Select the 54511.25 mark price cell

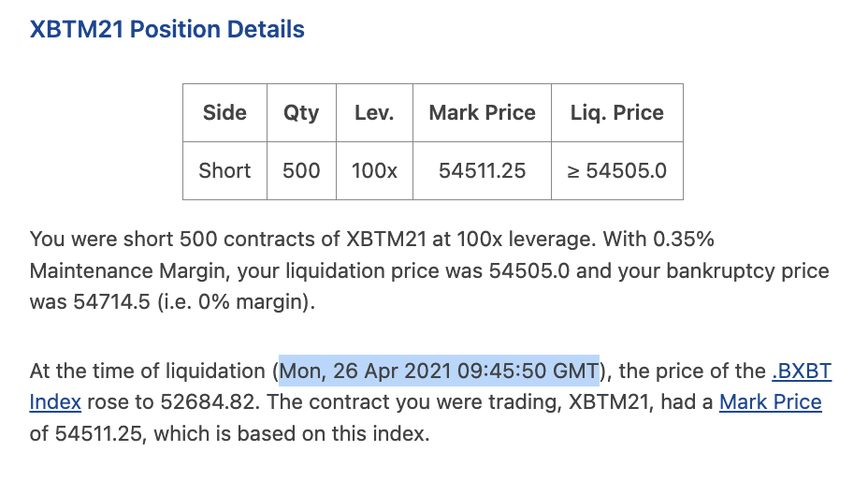pyautogui.click(x=482, y=170)
